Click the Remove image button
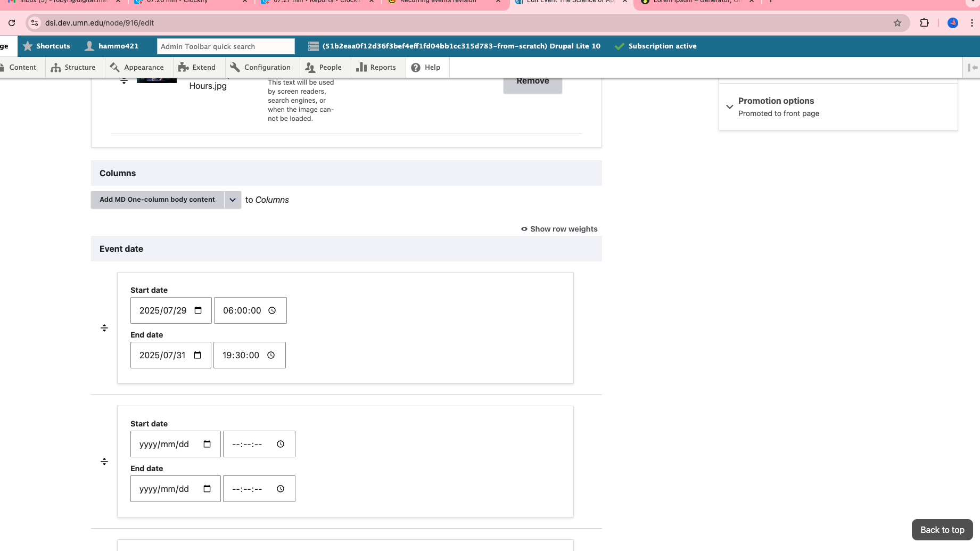Image resolution: width=980 pixels, height=551 pixels. point(532,83)
